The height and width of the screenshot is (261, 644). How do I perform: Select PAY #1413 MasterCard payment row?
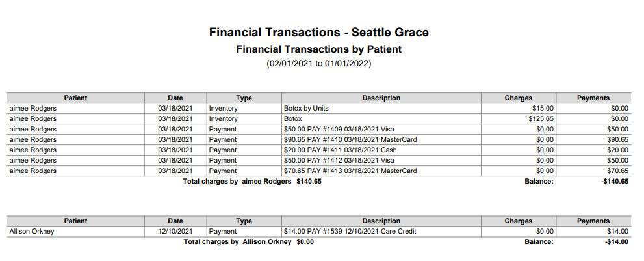pos(318,171)
